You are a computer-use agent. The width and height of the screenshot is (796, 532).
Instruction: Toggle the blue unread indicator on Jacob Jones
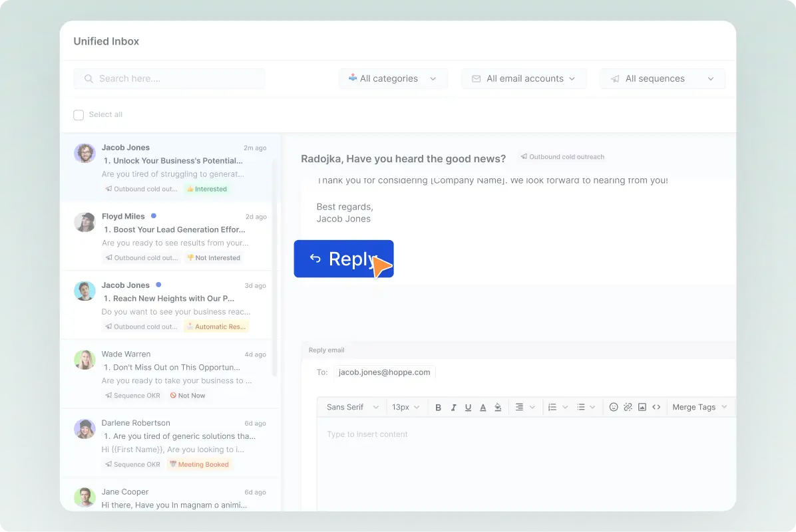[158, 284]
